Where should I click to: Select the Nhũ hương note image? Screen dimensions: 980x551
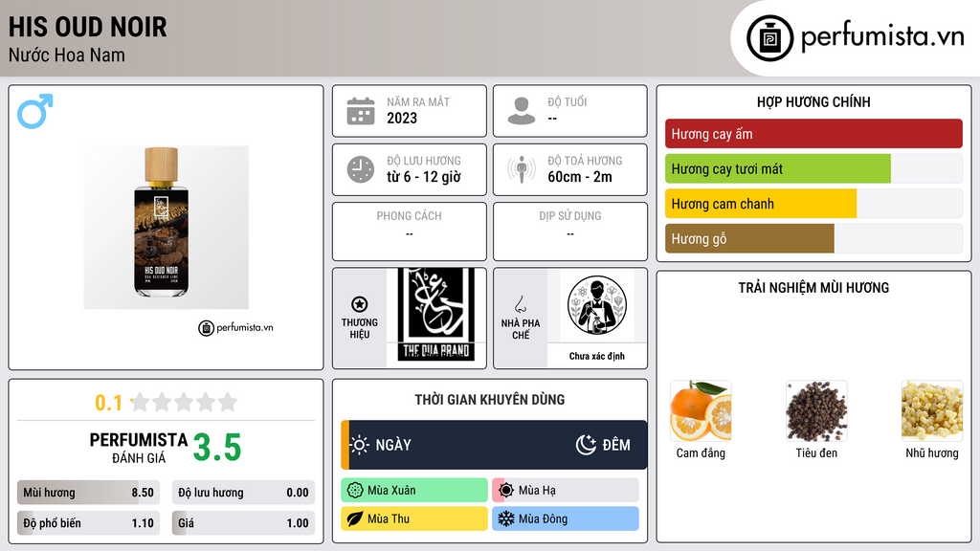click(x=932, y=411)
